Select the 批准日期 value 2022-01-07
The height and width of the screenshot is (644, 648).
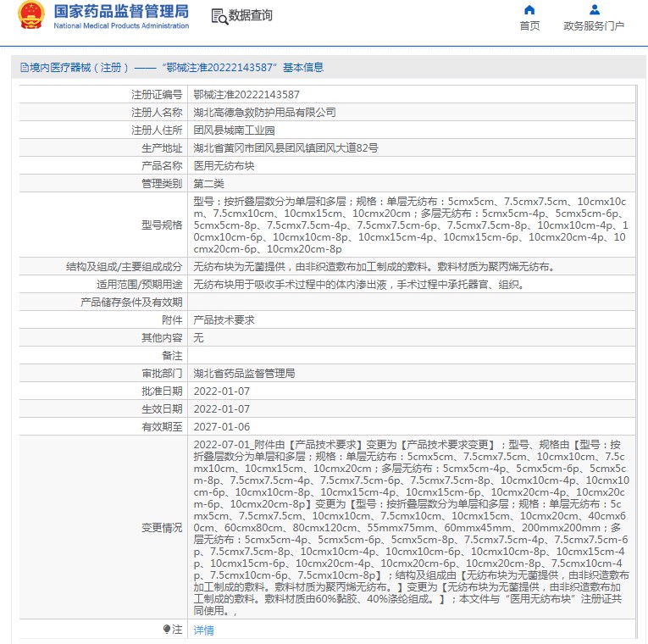222,391
